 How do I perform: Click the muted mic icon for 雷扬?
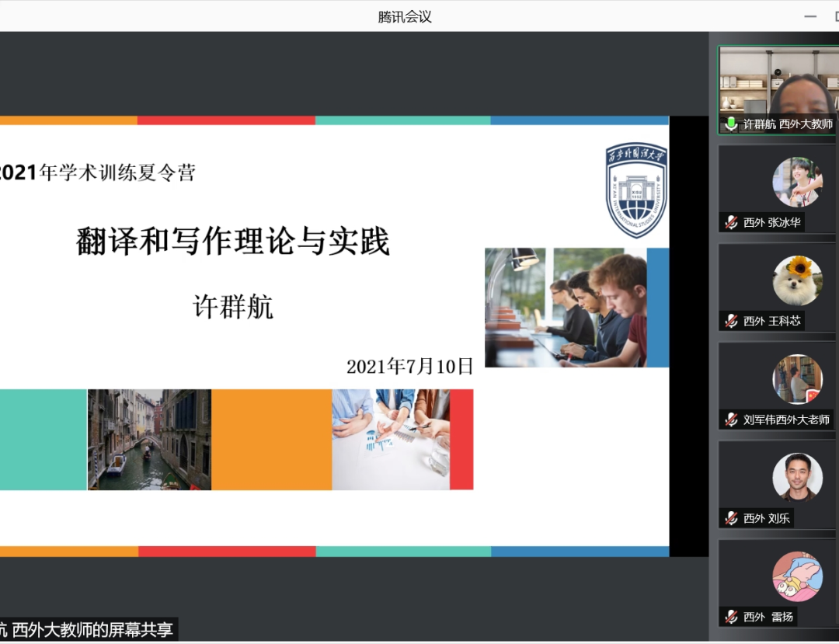(731, 617)
